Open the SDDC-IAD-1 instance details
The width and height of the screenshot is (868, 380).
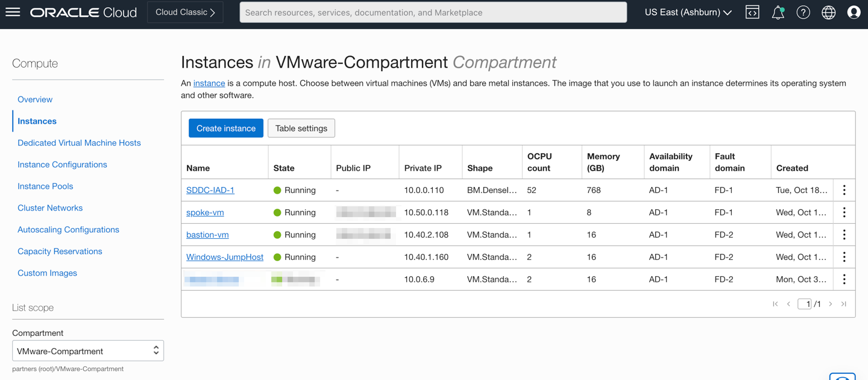(x=210, y=190)
